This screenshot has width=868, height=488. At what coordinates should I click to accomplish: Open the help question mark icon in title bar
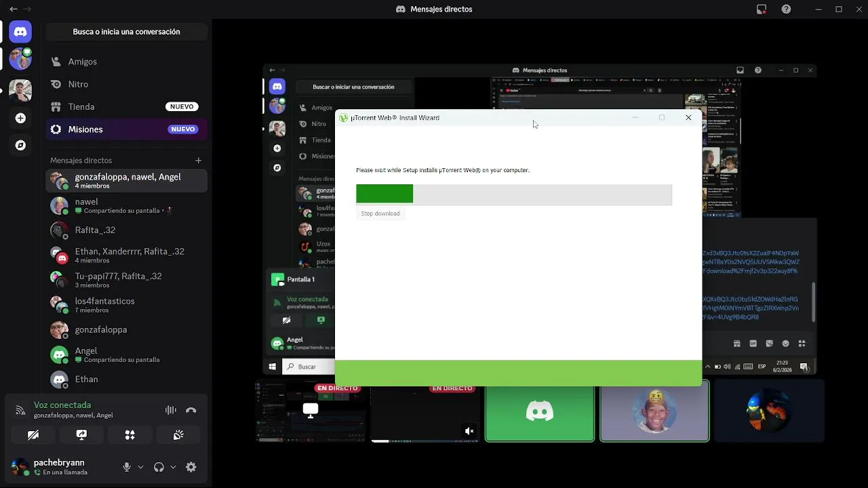(786, 9)
